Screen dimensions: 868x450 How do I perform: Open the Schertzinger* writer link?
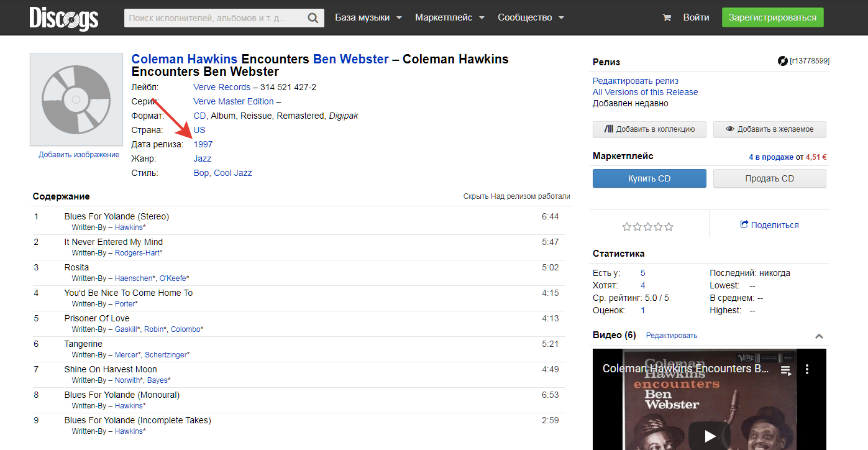pyautogui.click(x=168, y=355)
